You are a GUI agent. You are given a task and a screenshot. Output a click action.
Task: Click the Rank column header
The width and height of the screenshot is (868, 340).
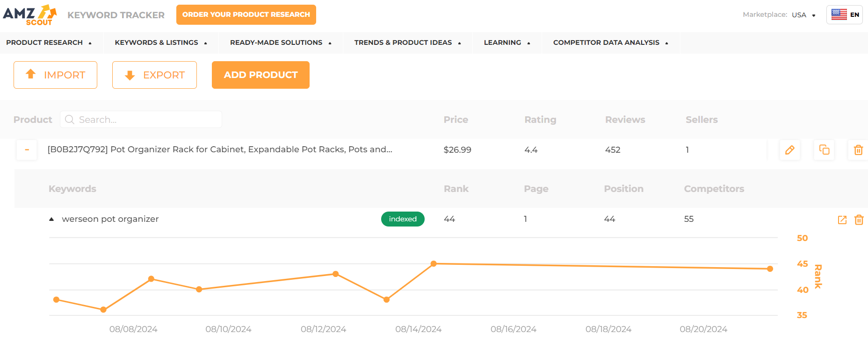point(456,189)
